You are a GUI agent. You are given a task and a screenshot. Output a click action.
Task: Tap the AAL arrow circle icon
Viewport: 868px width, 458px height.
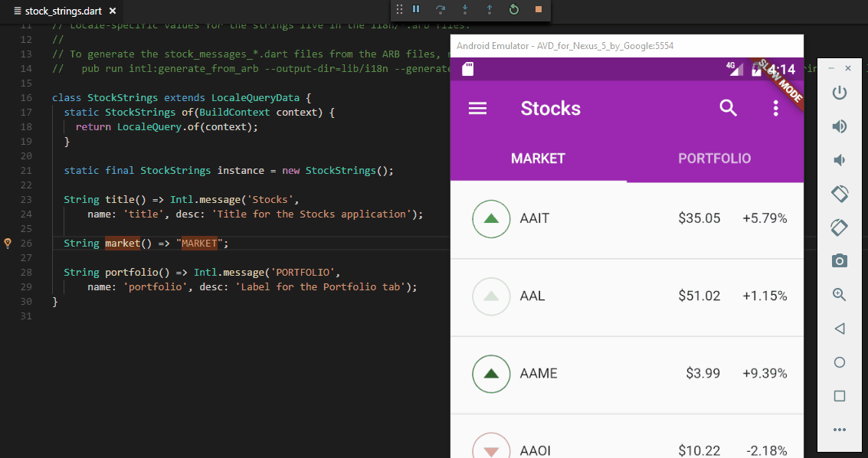pos(491,296)
